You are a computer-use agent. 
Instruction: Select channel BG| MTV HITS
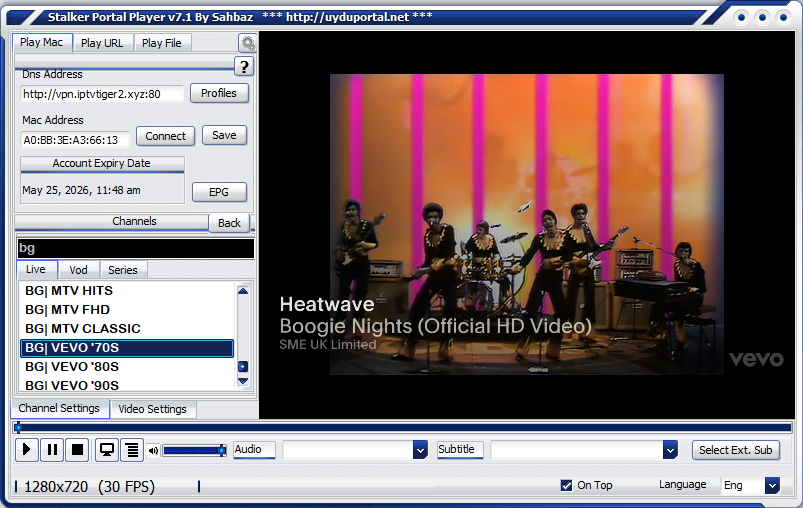click(127, 291)
